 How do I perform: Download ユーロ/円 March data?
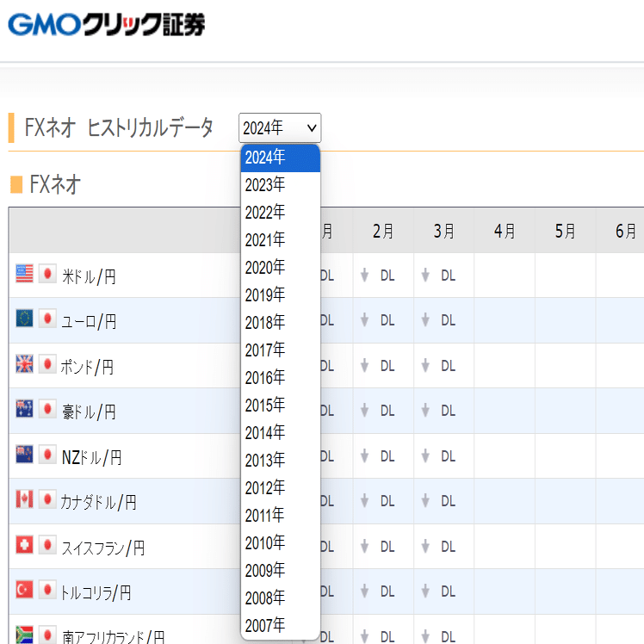click(438, 320)
